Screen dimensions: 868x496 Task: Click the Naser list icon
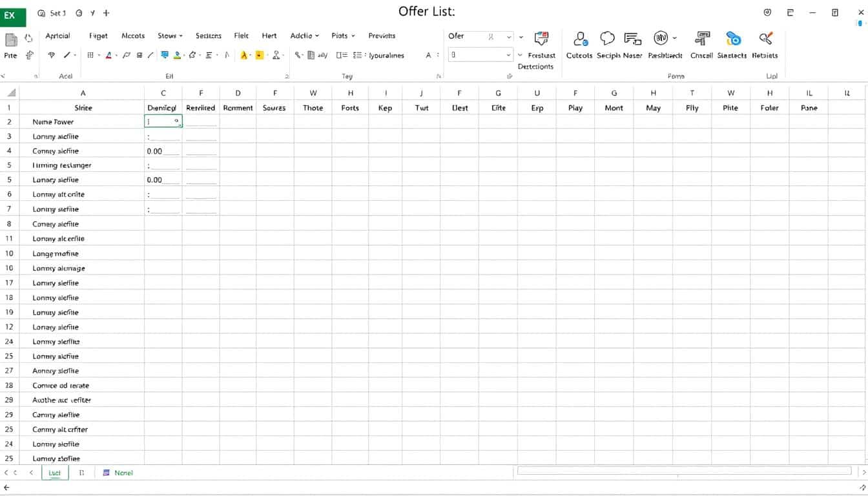click(x=633, y=39)
